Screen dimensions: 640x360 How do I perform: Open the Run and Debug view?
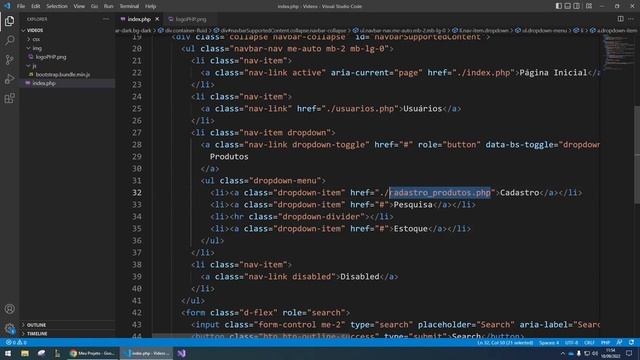[9, 79]
